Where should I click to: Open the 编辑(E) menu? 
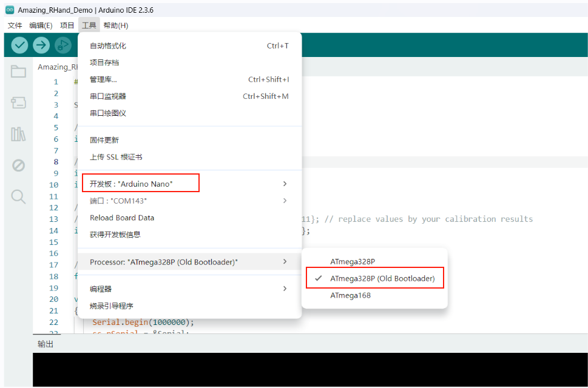coord(41,25)
